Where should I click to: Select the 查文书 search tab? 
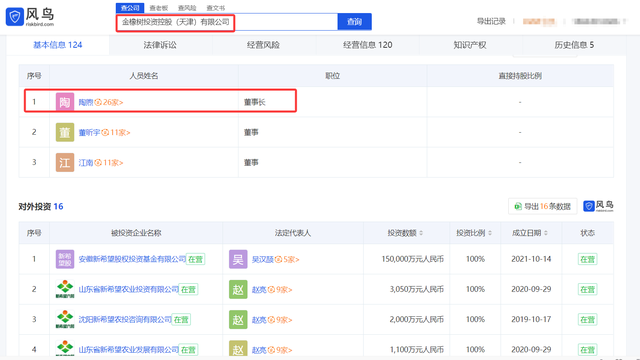click(x=216, y=8)
